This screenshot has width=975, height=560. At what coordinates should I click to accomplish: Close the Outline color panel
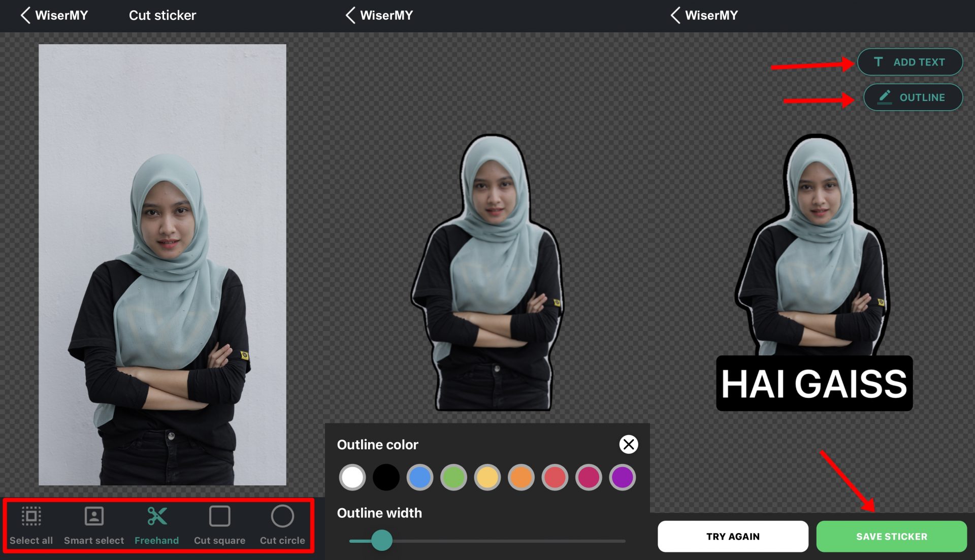(628, 444)
